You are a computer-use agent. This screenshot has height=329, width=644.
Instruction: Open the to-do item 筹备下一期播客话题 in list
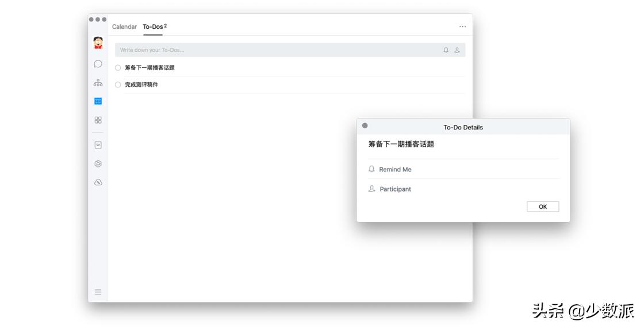tap(149, 68)
